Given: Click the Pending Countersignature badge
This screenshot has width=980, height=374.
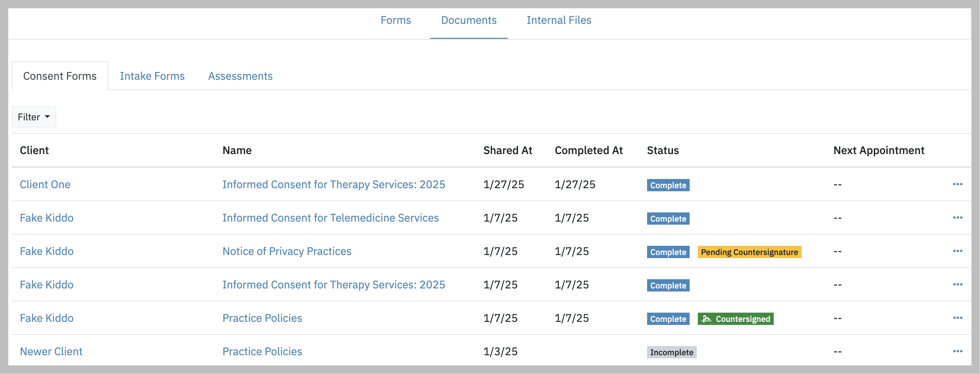Looking at the screenshot, I should [x=750, y=252].
